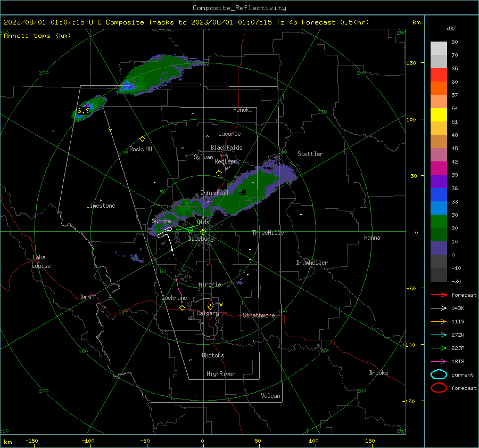
Task: Click yellow diamond marker beside RockyMH
Action: click(x=142, y=139)
